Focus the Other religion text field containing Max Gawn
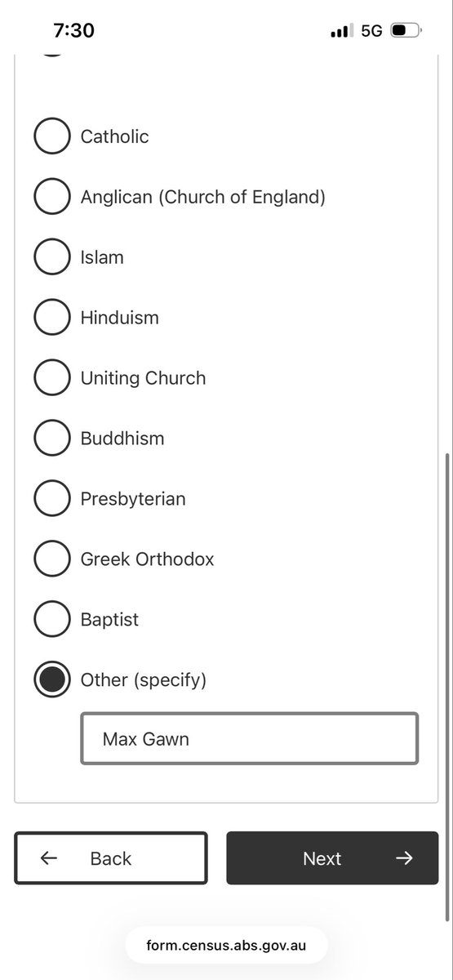Screen dimensions: 453x980 pos(249,739)
